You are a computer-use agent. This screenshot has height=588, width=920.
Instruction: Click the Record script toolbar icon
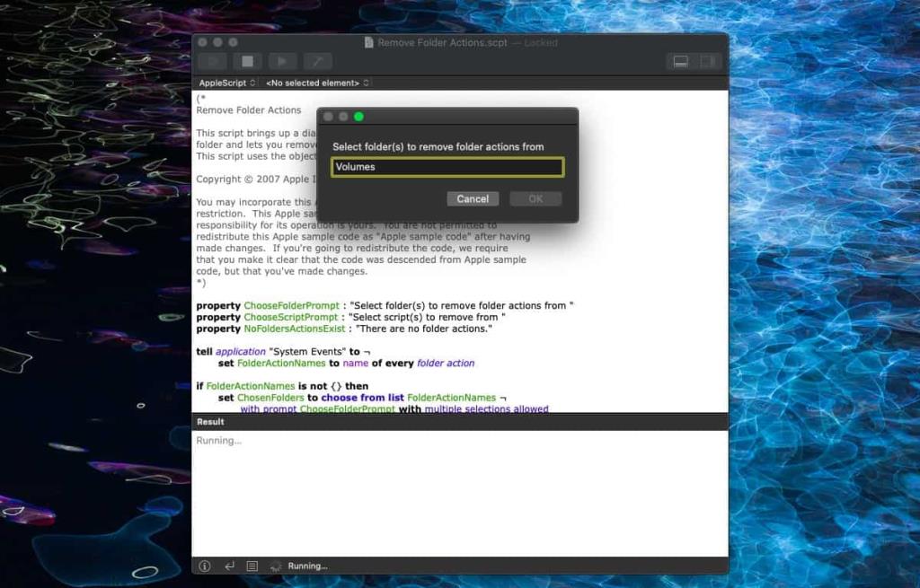tap(212, 61)
